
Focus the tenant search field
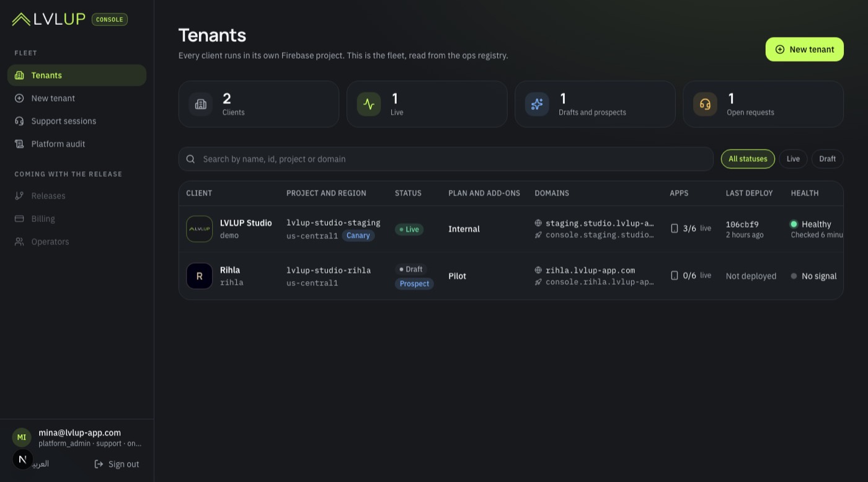point(446,159)
